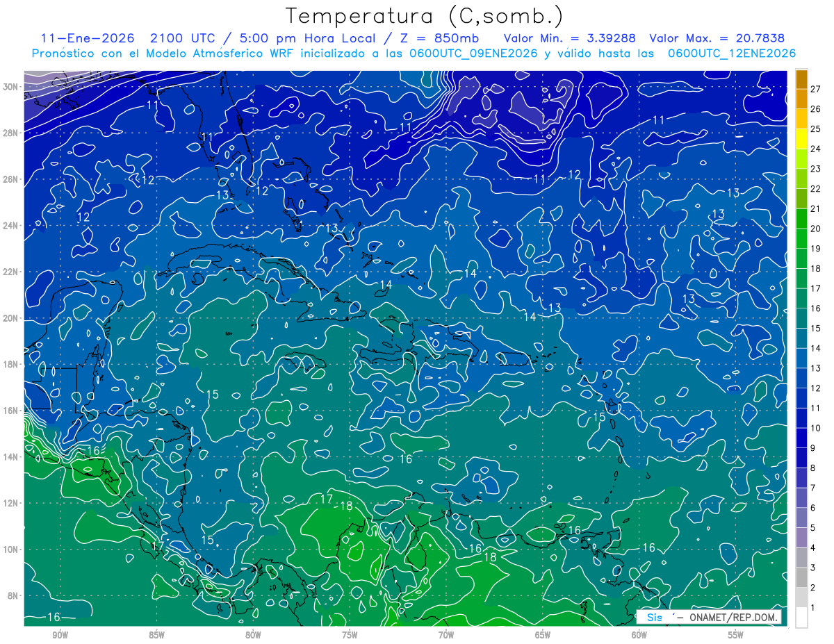Click the 8N latitude axis label

coord(14,595)
